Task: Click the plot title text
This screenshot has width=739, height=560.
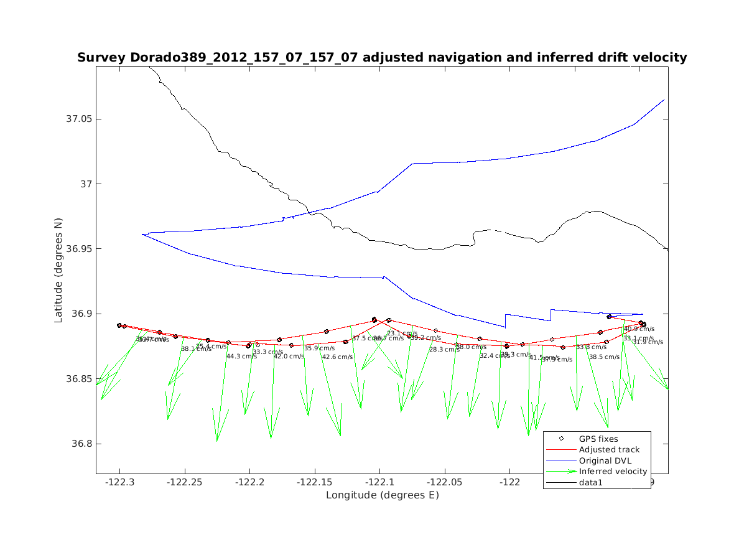Action: (382, 57)
